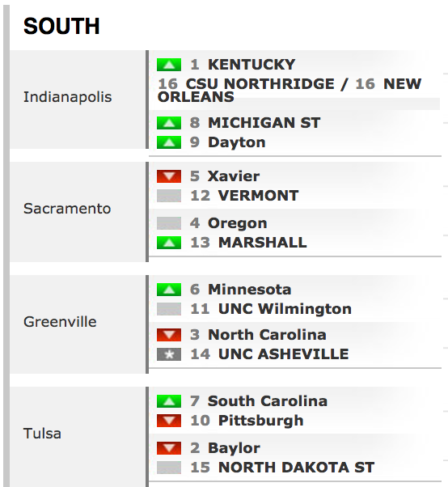
Task: Open the Oregon team link
Action: 238,223
